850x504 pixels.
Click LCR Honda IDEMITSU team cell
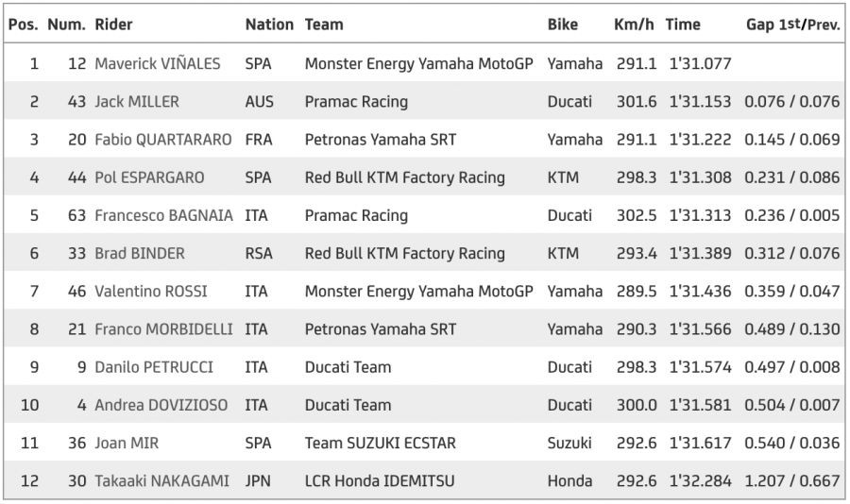[x=380, y=480]
